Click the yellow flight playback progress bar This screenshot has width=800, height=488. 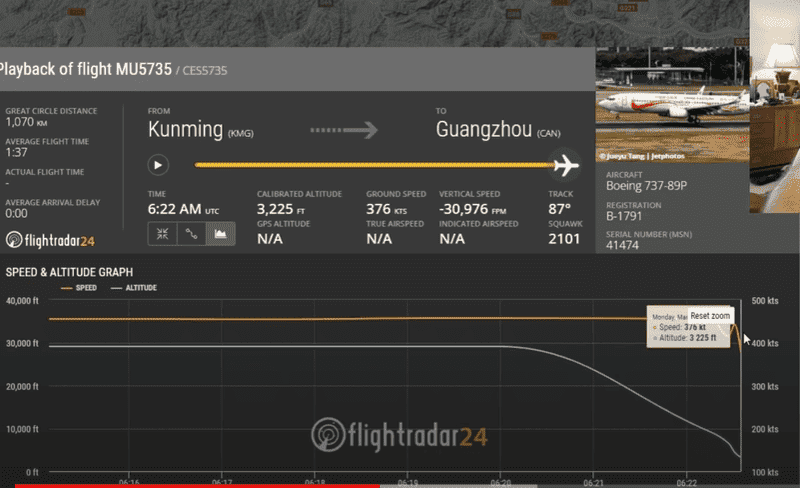tap(374, 165)
